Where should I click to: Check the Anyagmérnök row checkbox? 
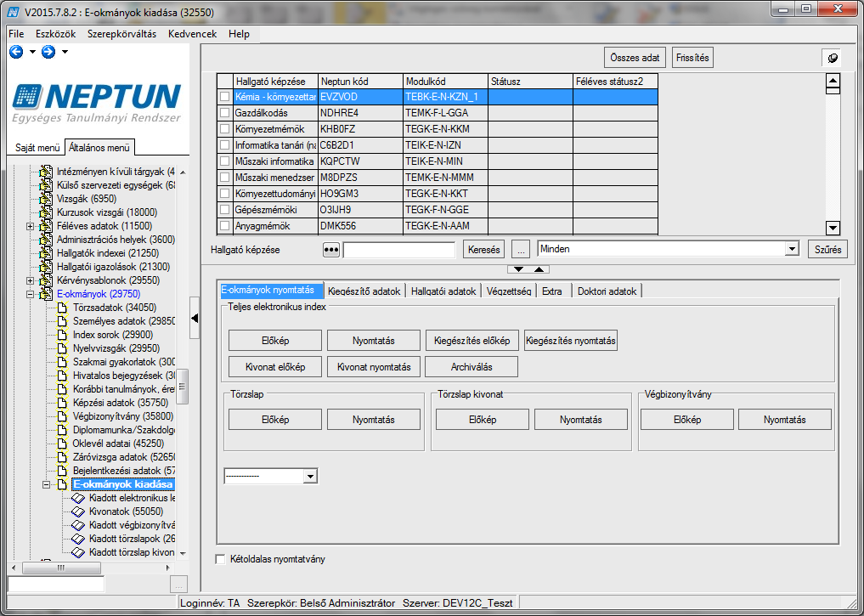coord(225,225)
